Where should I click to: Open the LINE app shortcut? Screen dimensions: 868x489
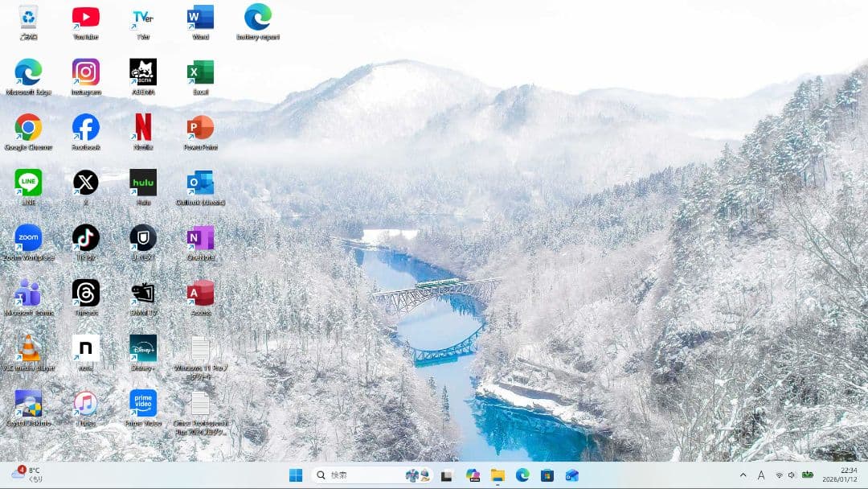pyautogui.click(x=28, y=183)
